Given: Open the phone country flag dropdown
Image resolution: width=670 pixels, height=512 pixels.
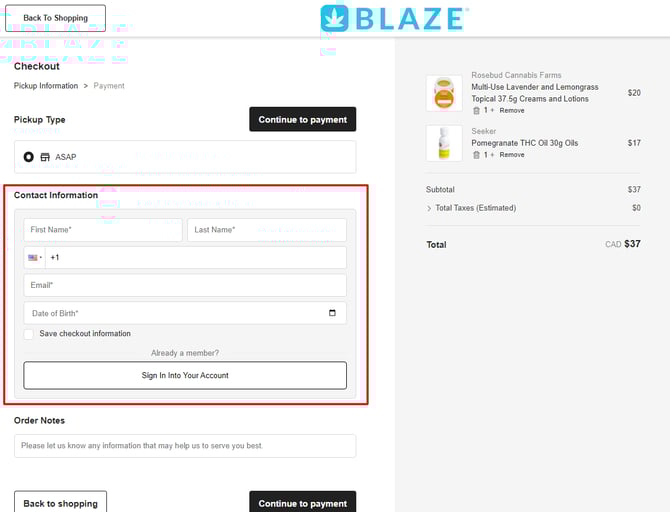Looking at the screenshot, I should [x=34, y=258].
